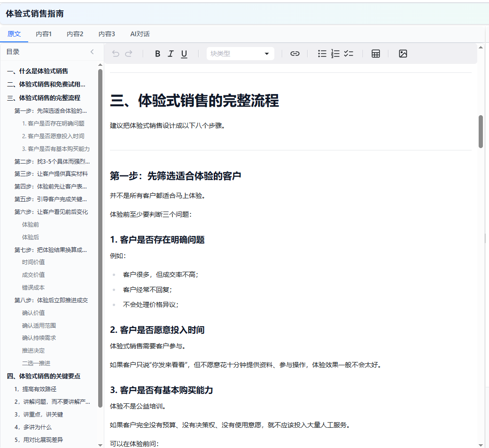The image size is (489, 448).
Task: Insert an image
Action: [x=403, y=54]
